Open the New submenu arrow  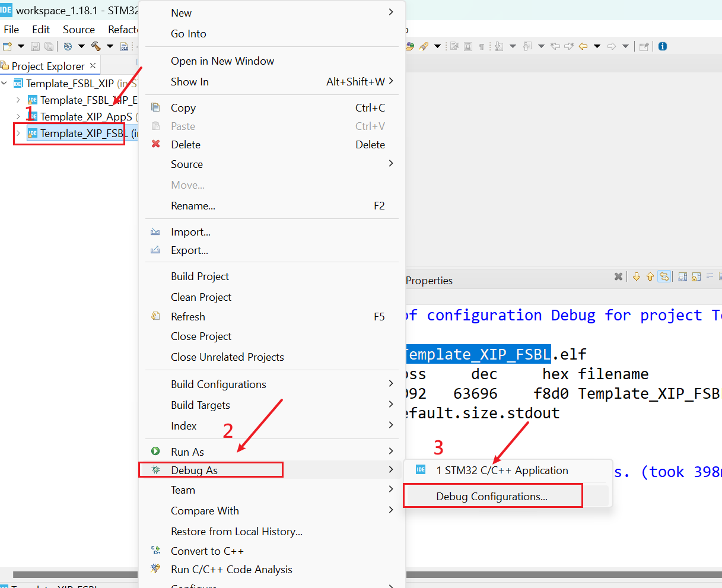(390, 12)
